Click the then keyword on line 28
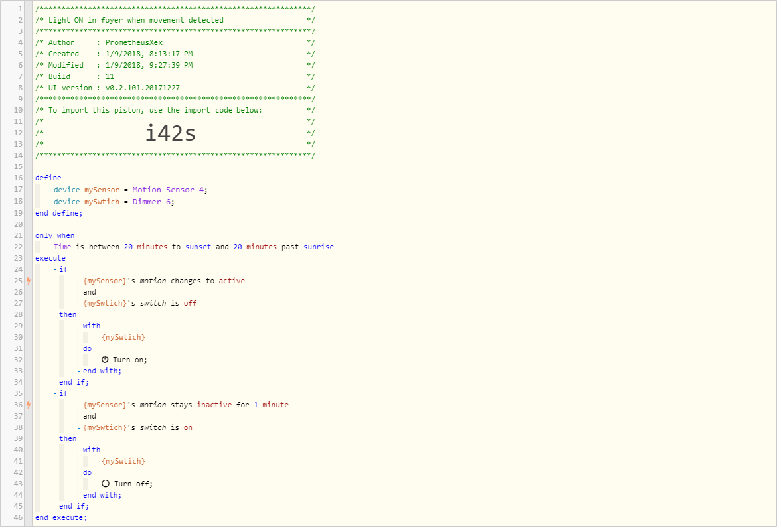This screenshot has height=532, width=782. click(x=68, y=315)
